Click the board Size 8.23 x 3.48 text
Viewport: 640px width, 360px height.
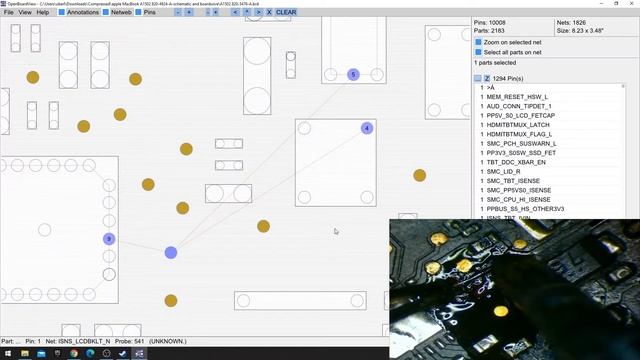580,31
